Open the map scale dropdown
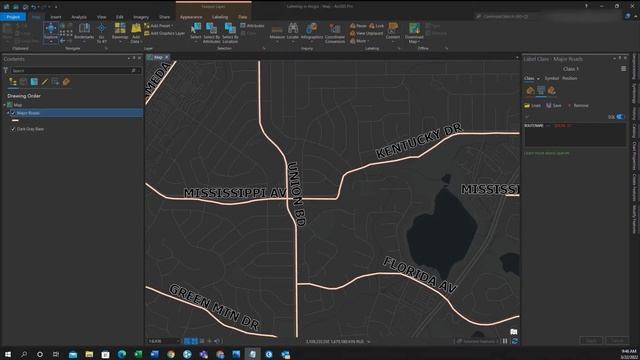The height and width of the screenshot is (360, 640). point(178,341)
